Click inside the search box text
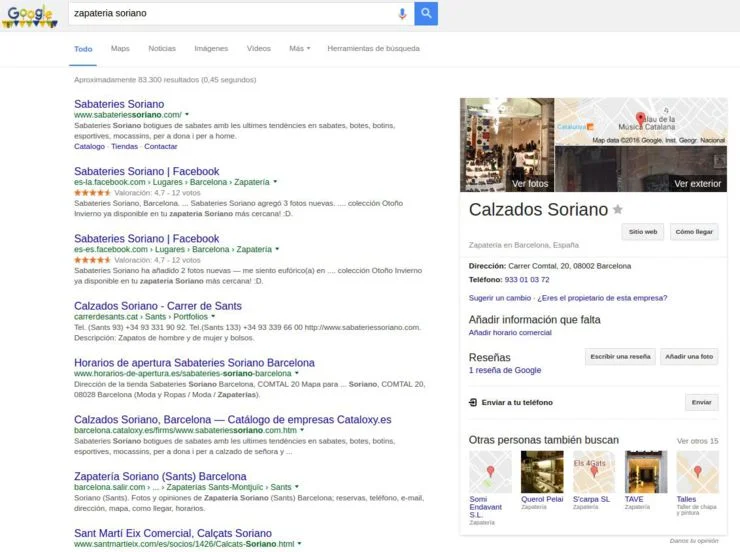This screenshot has width=740, height=552. coord(110,13)
